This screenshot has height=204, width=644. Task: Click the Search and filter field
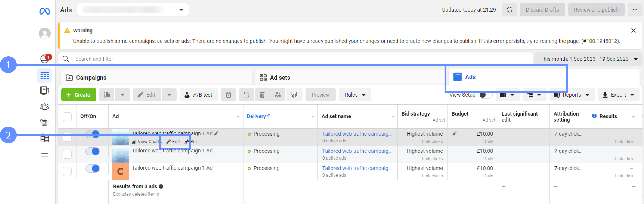(x=175, y=59)
